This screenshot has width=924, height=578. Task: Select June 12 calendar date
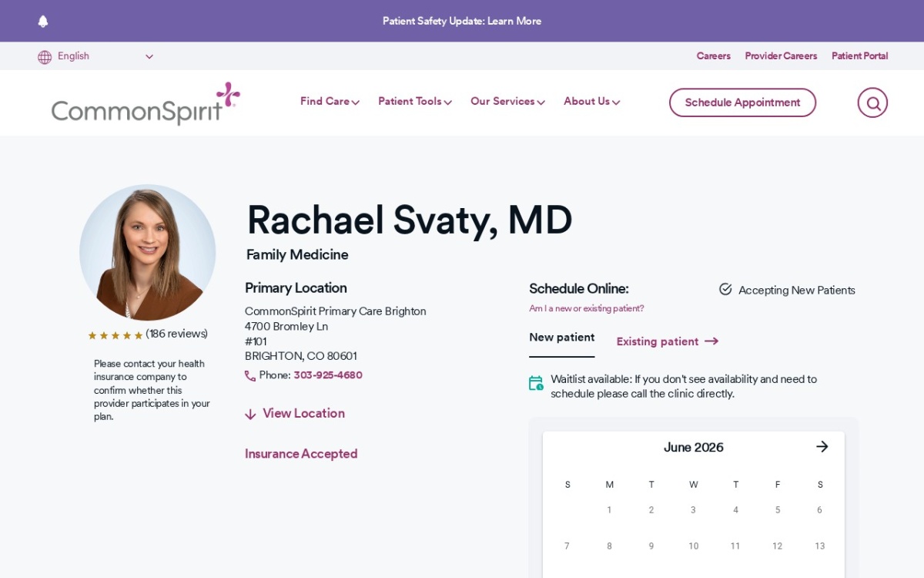(x=778, y=546)
